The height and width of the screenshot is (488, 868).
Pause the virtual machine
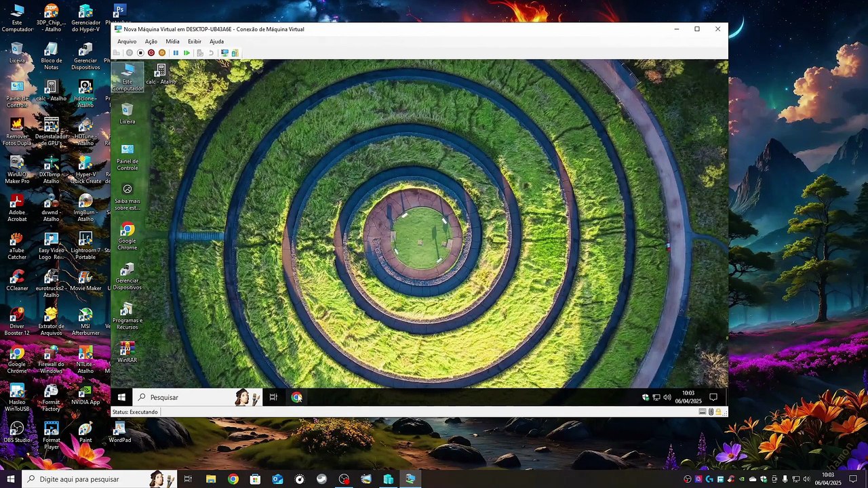[176, 53]
